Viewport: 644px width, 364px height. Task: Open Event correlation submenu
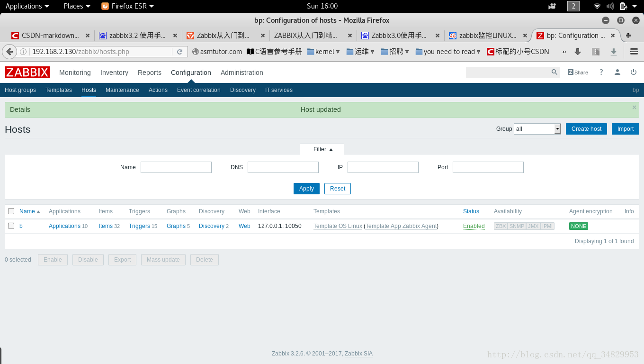(199, 90)
